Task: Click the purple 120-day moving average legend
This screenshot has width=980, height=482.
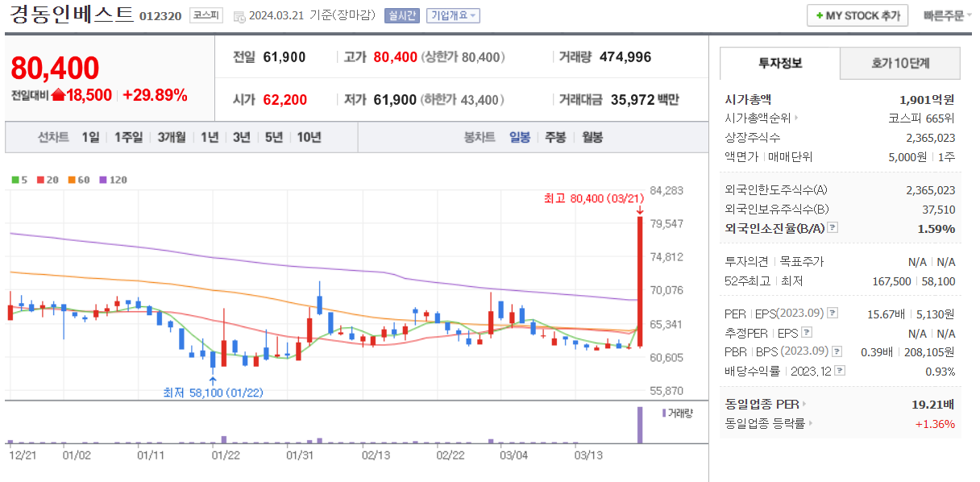Action: pyautogui.click(x=113, y=180)
